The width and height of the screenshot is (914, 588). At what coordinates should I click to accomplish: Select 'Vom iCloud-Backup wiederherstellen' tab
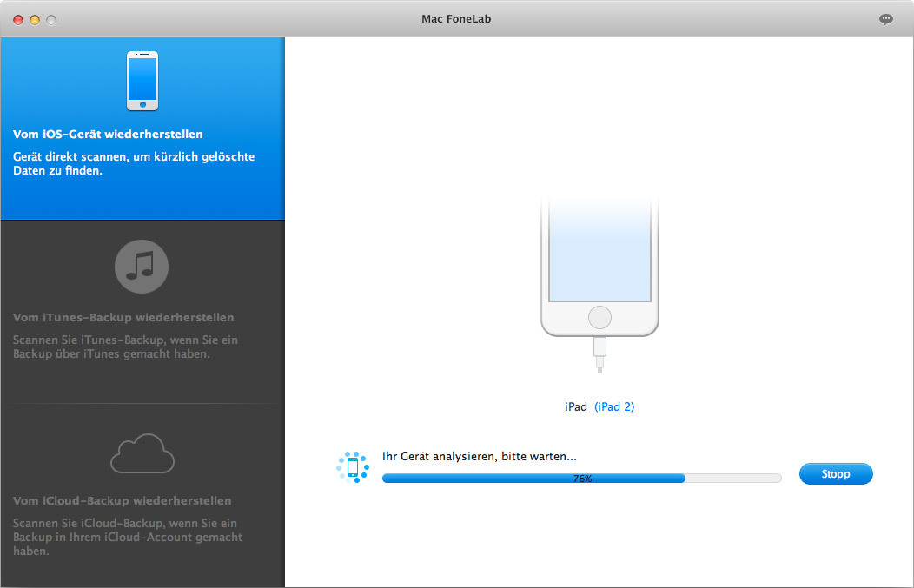click(x=142, y=495)
